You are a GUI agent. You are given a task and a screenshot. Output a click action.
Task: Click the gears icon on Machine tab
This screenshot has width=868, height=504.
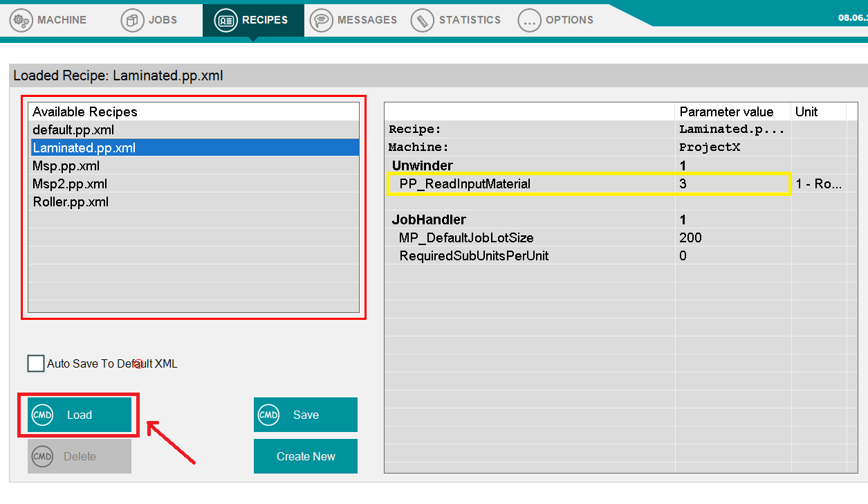click(x=21, y=20)
